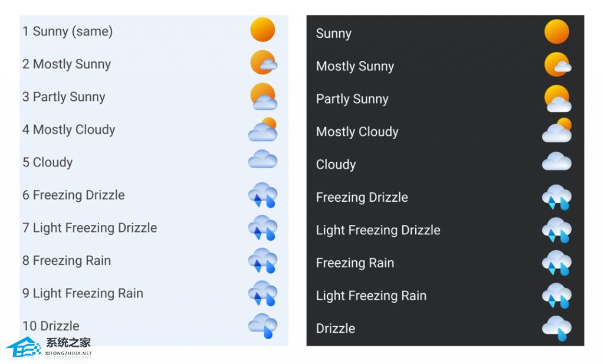Viewport: 604px width, 364px height.
Task: Click the Sunny icon in the dark panel
Action: click(x=556, y=32)
